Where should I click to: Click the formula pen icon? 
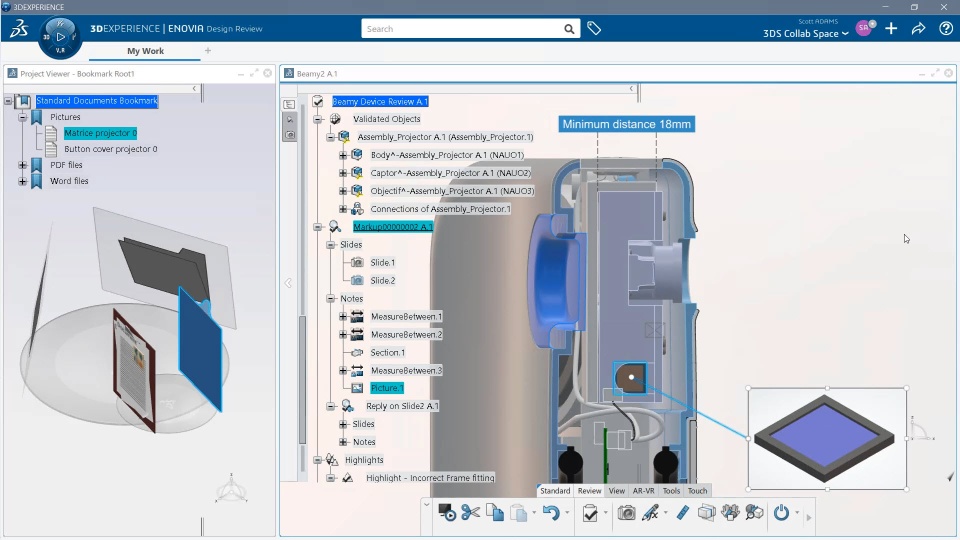pyautogui.click(x=650, y=512)
